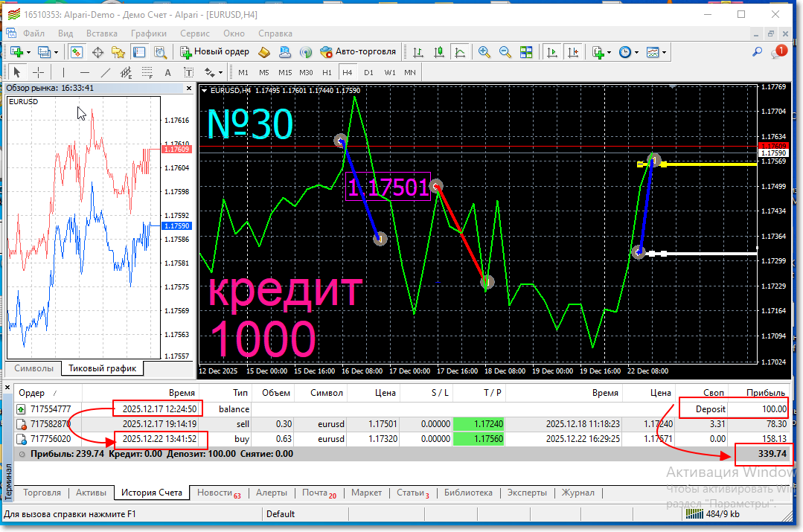Open the Сервис menu
Image resolution: width=803 pixels, height=532 pixels.
click(194, 33)
